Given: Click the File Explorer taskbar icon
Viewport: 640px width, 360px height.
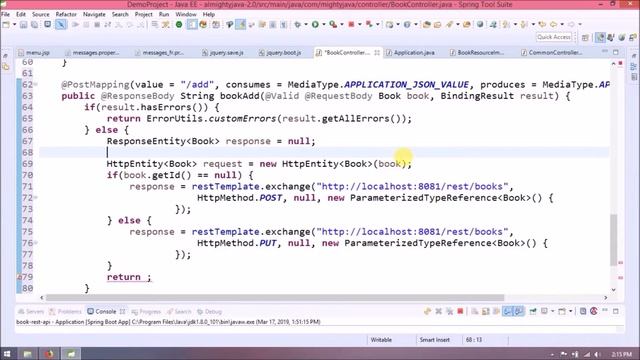Looking at the screenshot, I should click(28, 354).
